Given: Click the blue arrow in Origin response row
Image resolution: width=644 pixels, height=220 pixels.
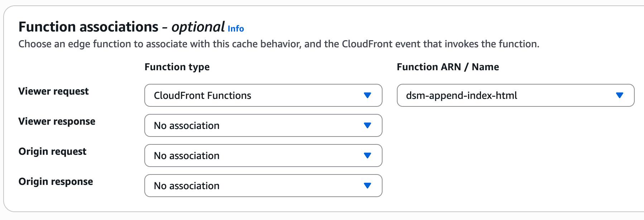Looking at the screenshot, I should [x=367, y=186].
